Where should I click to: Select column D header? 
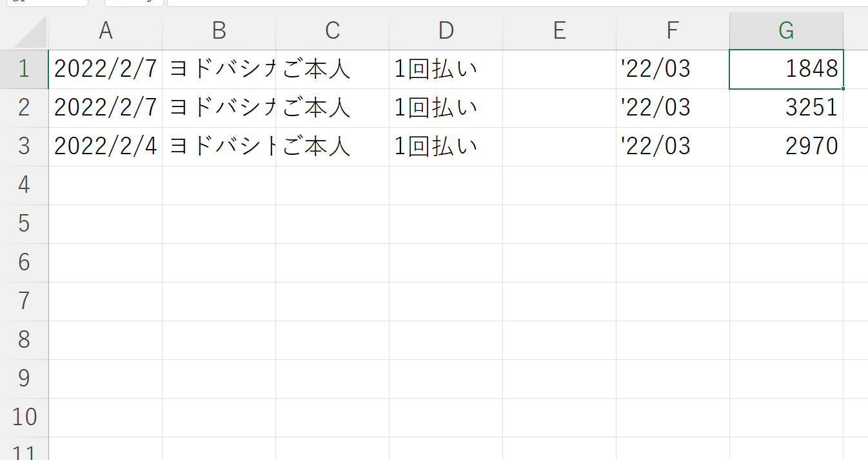point(446,30)
